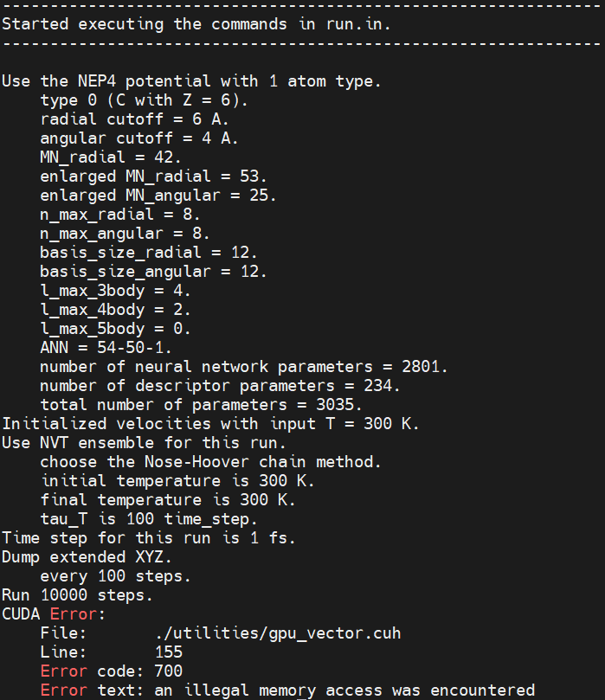Image resolution: width=605 pixels, height=700 pixels.
Task: Click the "l_max_4body = 2" line
Action: click(116, 310)
